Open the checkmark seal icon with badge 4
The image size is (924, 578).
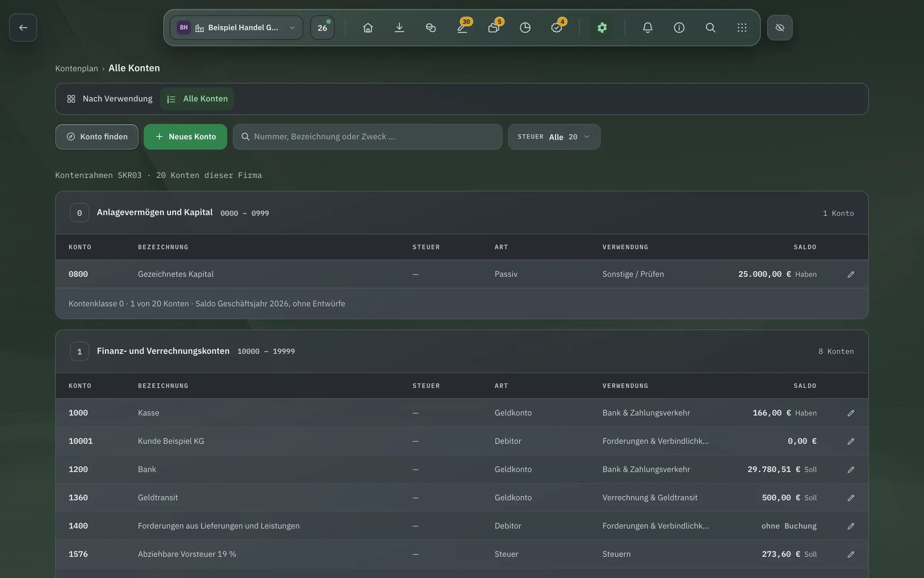point(557,27)
